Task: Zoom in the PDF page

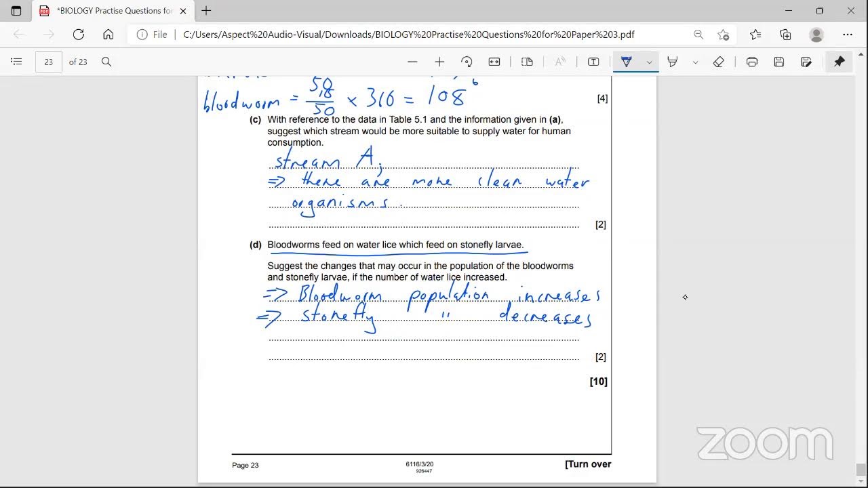Action: 439,62
